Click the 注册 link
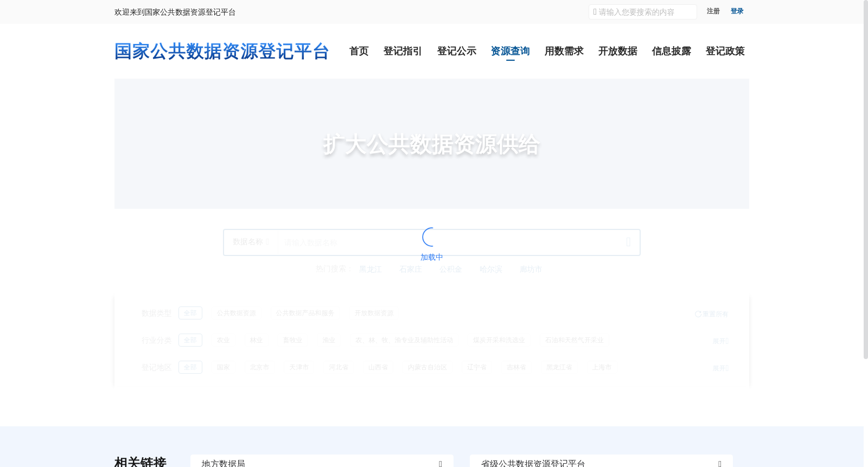Image resolution: width=868 pixels, height=467 pixels. [713, 11]
